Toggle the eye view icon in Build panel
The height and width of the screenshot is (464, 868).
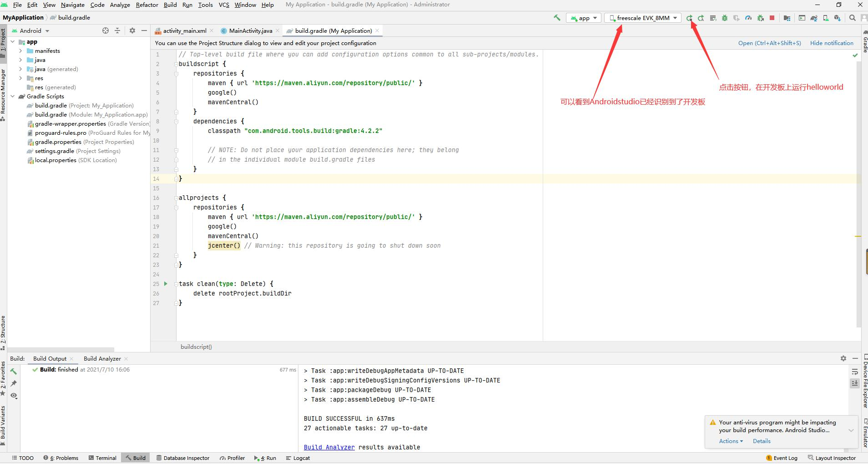pyautogui.click(x=14, y=395)
